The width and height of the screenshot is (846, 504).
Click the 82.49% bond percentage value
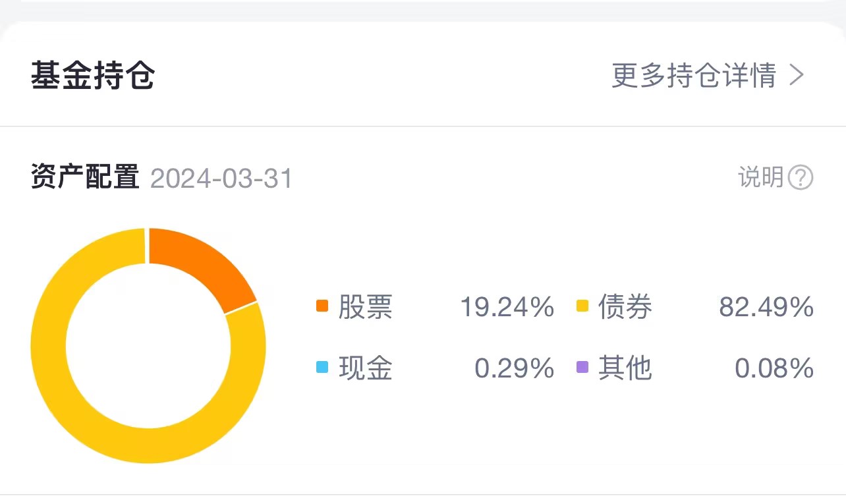click(766, 307)
